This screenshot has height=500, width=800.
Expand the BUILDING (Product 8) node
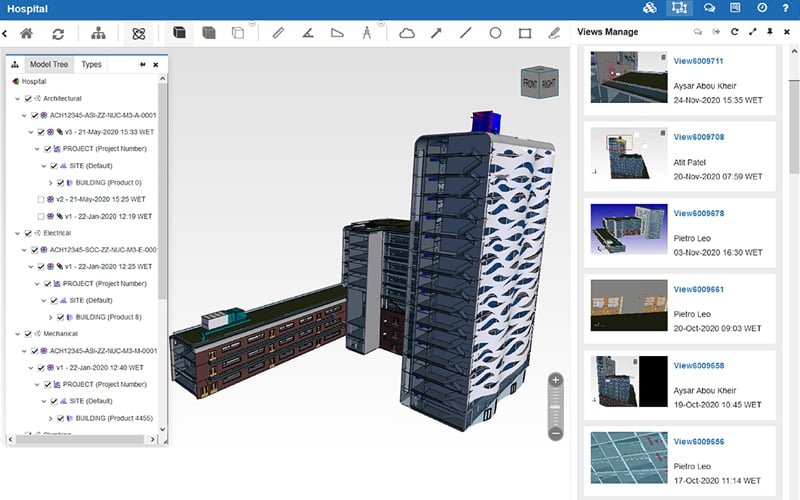coord(50,317)
